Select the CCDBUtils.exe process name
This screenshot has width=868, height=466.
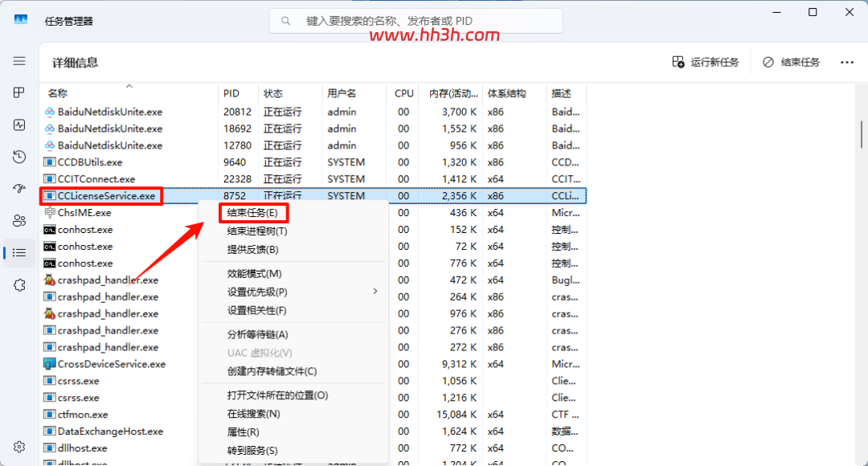click(90, 162)
